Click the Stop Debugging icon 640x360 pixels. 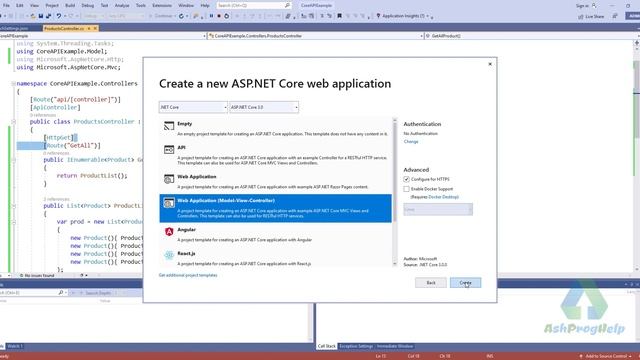pyautogui.click(x=219, y=16)
